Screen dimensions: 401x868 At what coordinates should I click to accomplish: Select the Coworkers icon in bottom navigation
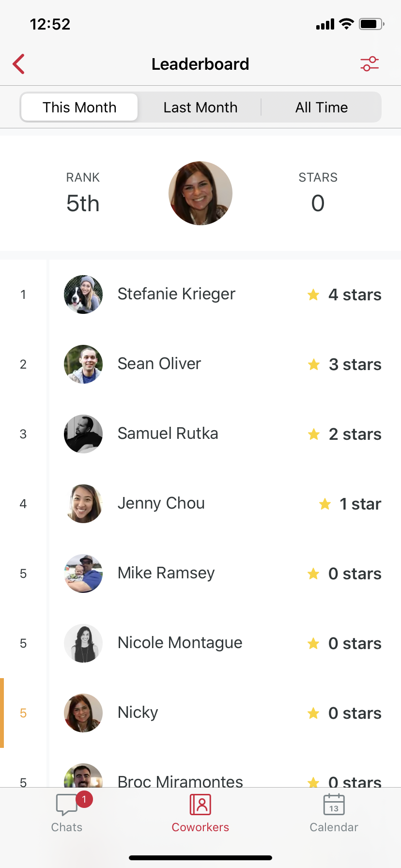(x=200, y=805)
